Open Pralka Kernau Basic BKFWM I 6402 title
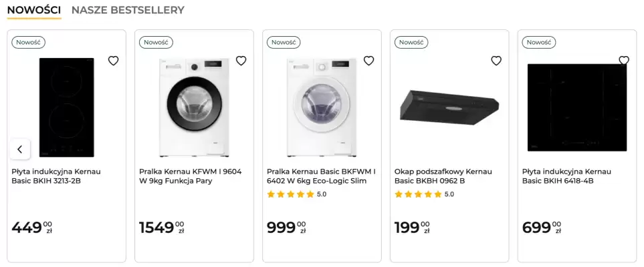Image resolution: width=644 pixels, height=267 pixels. (x=321, y=176)
